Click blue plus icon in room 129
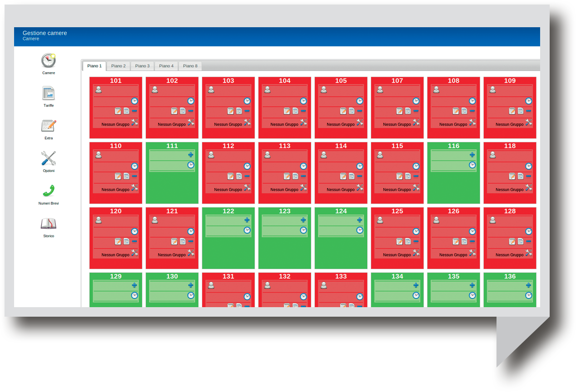The image size is (576, 392). pos(134,285)
